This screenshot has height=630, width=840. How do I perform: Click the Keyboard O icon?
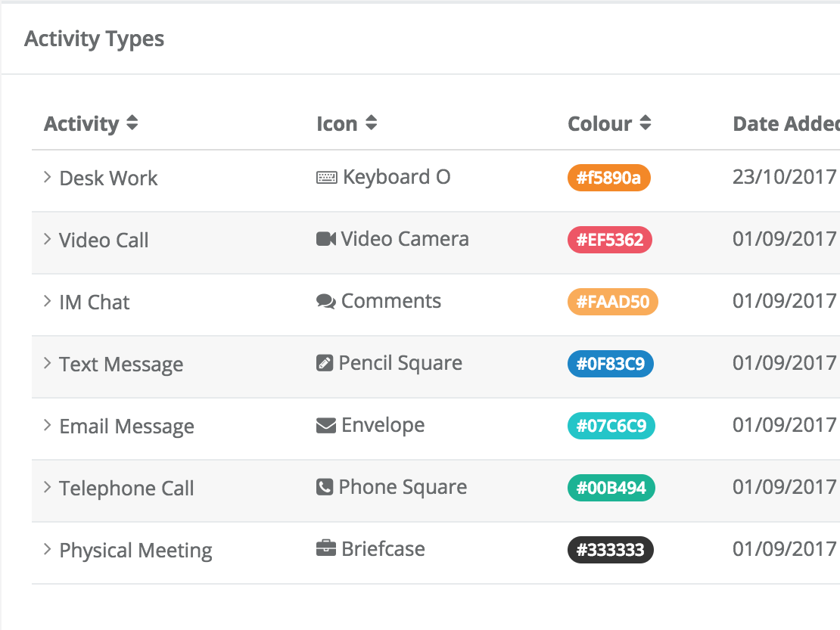coord(326,177)
